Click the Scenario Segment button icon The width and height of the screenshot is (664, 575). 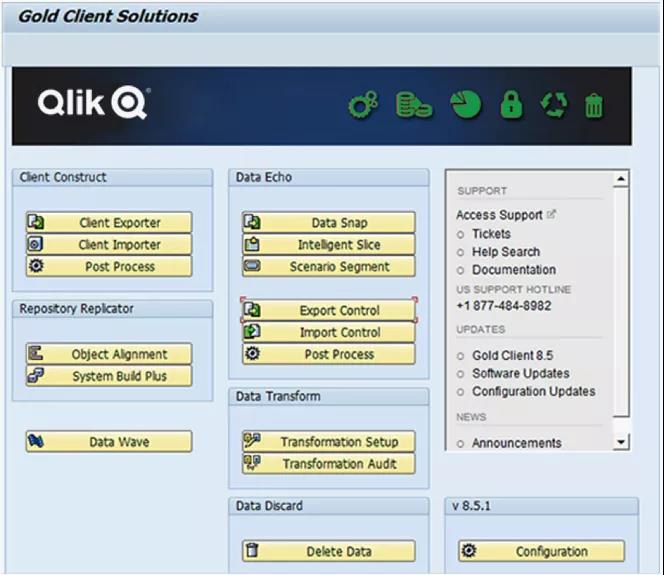click(252, 265)
